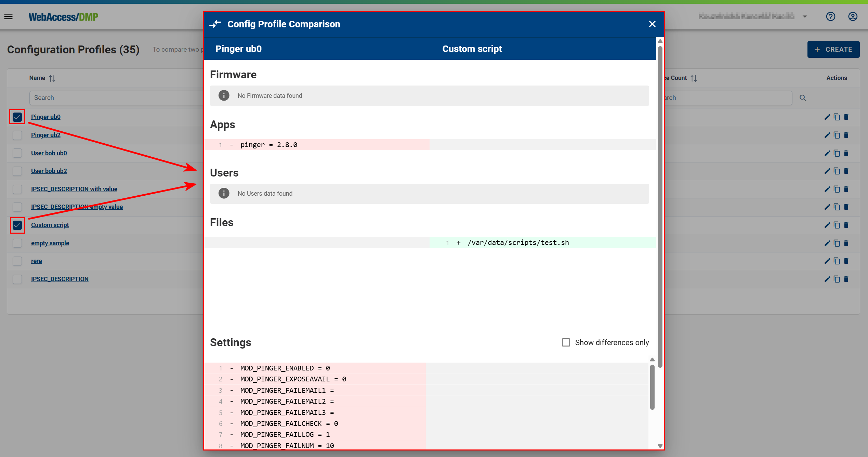Click the comparison arrows icon in dialog title
The width and height of the screenshot is (868, 457).
pyautogui.click(x=215, y=24)
